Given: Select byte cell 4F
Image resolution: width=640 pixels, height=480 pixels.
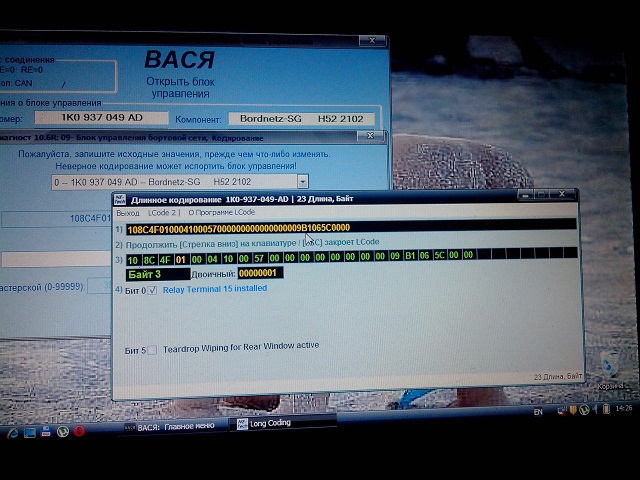Looking at the screenshot, I should [165, 260].
